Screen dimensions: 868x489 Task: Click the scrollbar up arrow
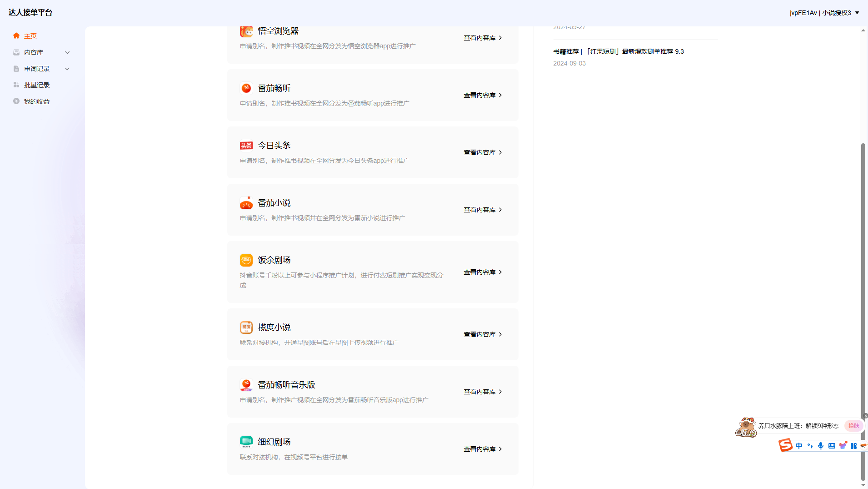coord(863,30)
